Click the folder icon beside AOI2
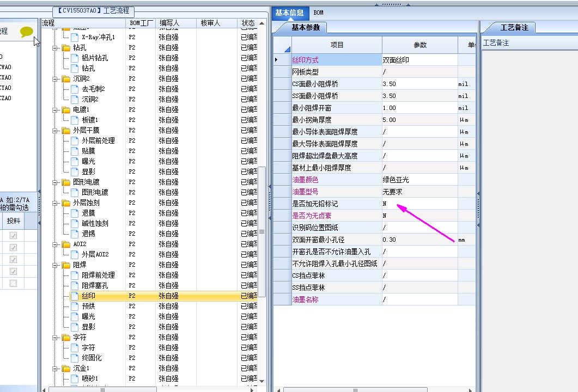This screenshot has width=578, height=392. (66, 244)
